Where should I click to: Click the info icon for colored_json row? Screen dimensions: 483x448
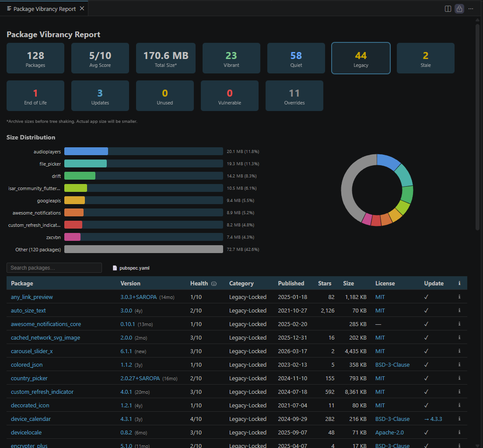tap(459, 365)
